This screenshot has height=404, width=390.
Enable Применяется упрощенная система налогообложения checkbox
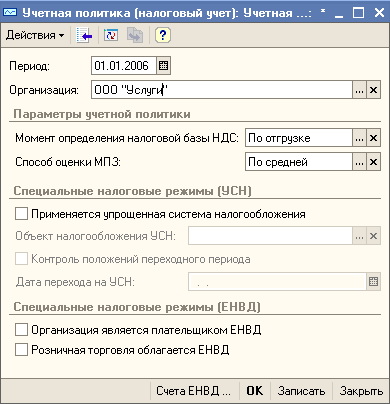21,214
